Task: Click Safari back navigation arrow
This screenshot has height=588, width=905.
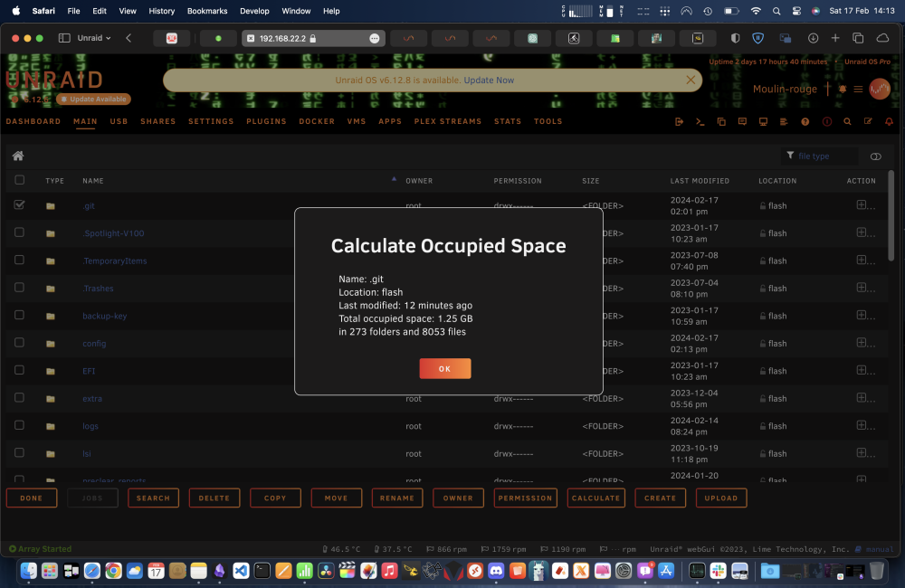Action: (x=129, y=38)
